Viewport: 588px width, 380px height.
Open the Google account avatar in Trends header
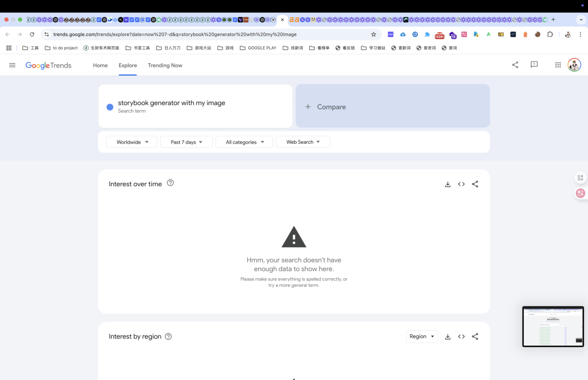click(x=574, y=65)
